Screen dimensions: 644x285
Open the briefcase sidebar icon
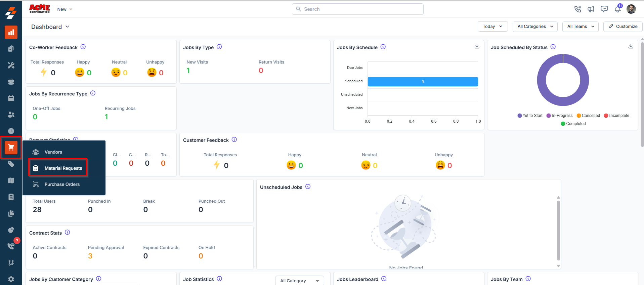click(x=11, y=82)
